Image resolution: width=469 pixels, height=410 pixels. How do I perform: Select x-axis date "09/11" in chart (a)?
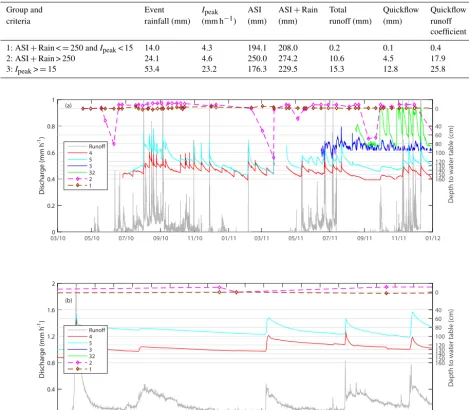pyautogui.click(x=364, y=238)
